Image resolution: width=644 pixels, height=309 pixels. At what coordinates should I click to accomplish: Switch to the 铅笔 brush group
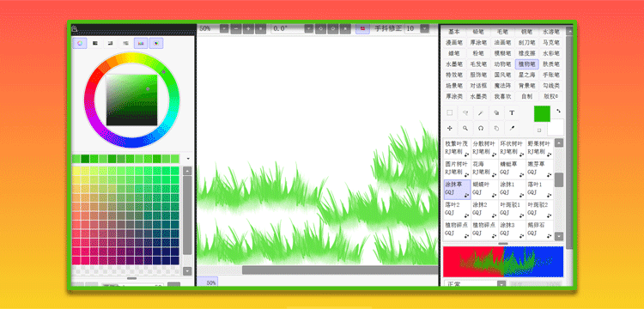click(478, 32)
